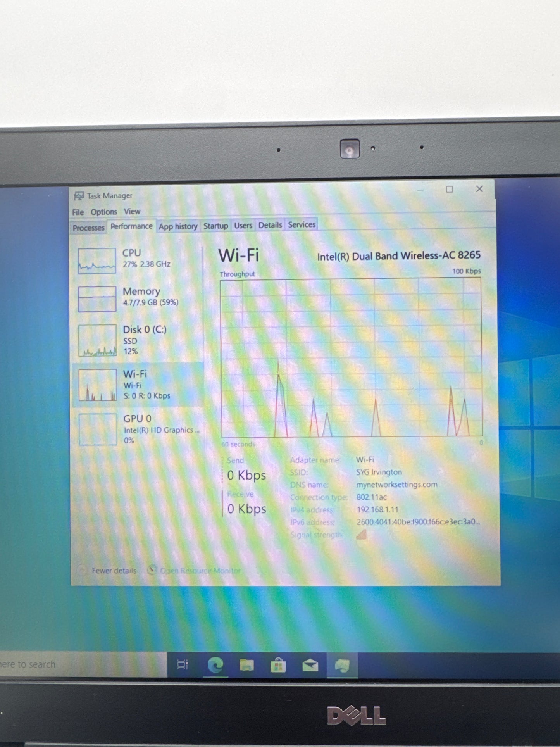Viewport: 560px width, 747px height.
Task: Click the signal strength bars icon
Action: coord(361,535)
